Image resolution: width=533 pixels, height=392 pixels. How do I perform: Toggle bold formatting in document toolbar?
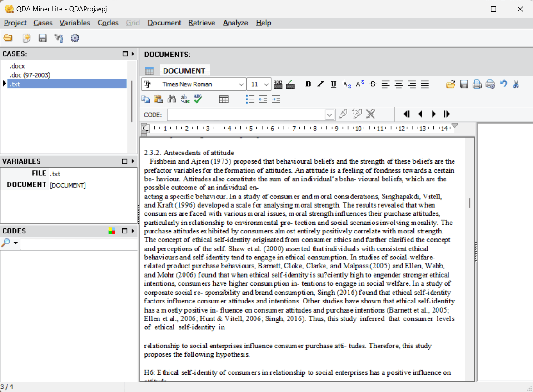point(308,84)
